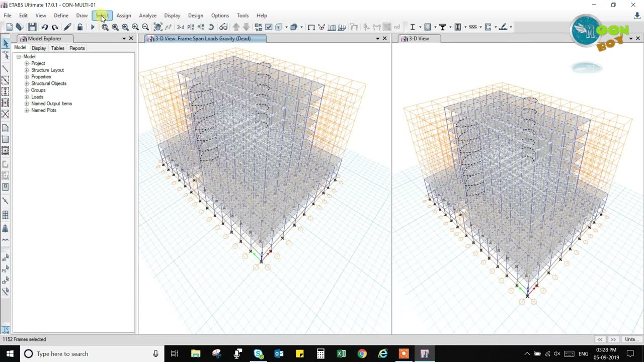Click the Composite Beam Design T-shaped icon
Viewport: 644px width, 362px height.
point(443,27)
